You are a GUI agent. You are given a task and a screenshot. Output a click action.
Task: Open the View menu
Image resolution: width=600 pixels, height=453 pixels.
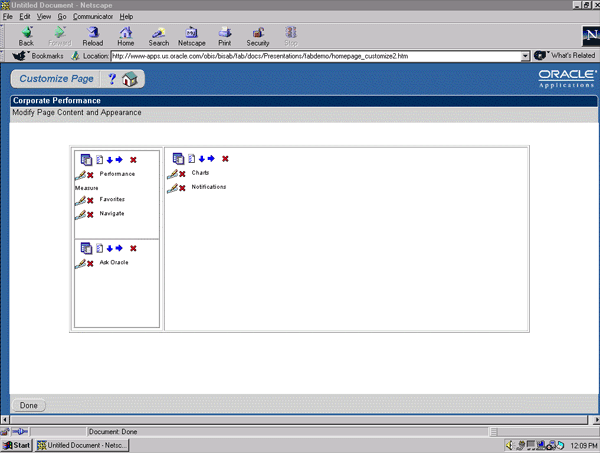(44, 16)
